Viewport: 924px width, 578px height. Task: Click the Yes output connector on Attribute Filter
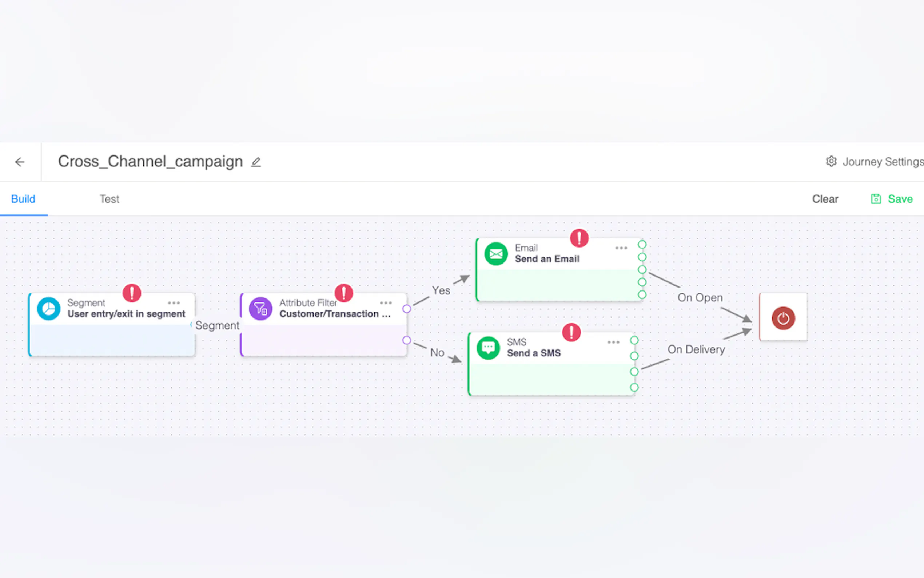[406, 309]
